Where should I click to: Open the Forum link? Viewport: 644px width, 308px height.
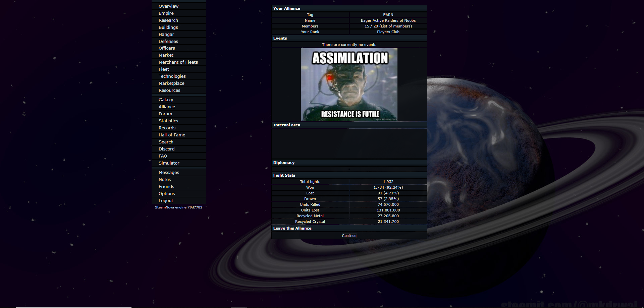(165, 114)
